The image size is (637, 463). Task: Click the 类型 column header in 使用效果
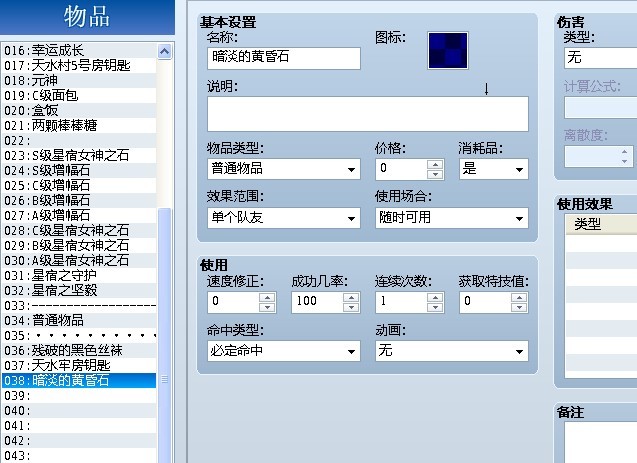[601, 224]
